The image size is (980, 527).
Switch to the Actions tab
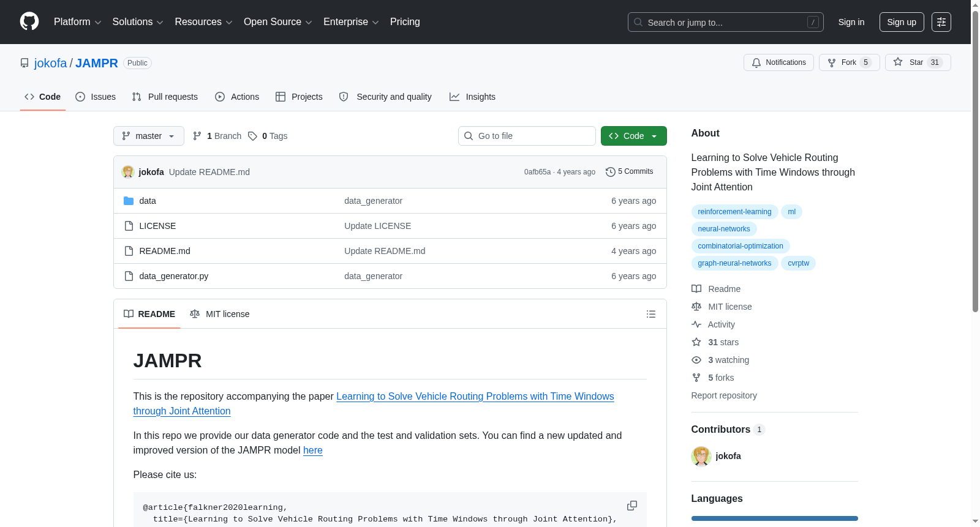click(237, 97)
